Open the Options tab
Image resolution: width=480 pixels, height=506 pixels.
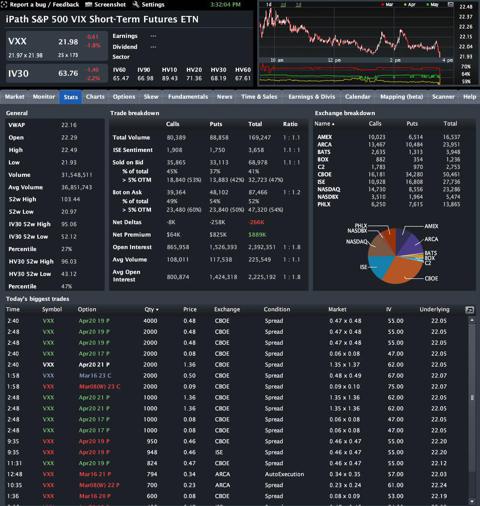(124, 97)
